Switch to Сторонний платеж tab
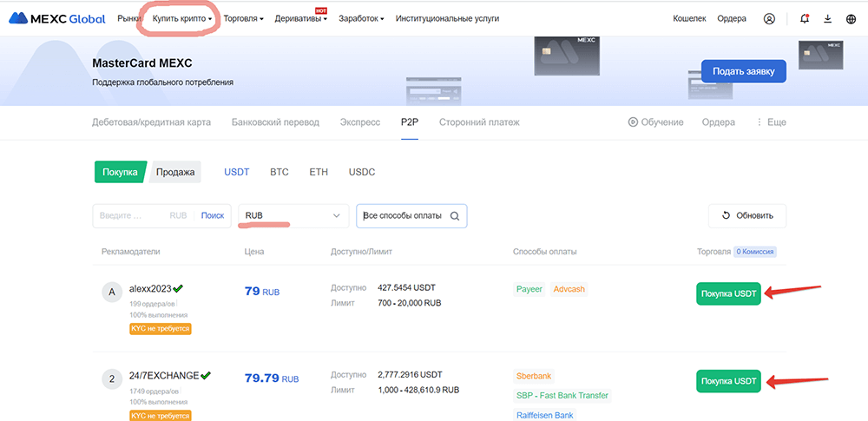Screen dimensions: 868x421 tap(479, 122)
